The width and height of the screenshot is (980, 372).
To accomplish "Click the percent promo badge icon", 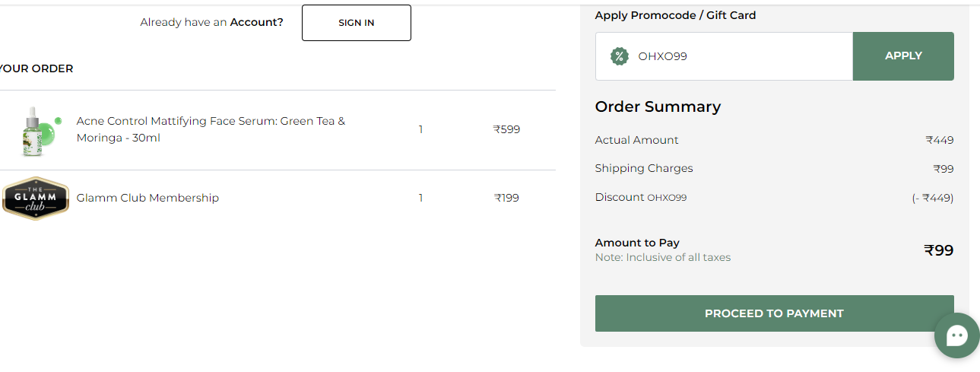I will pos(620,56).
